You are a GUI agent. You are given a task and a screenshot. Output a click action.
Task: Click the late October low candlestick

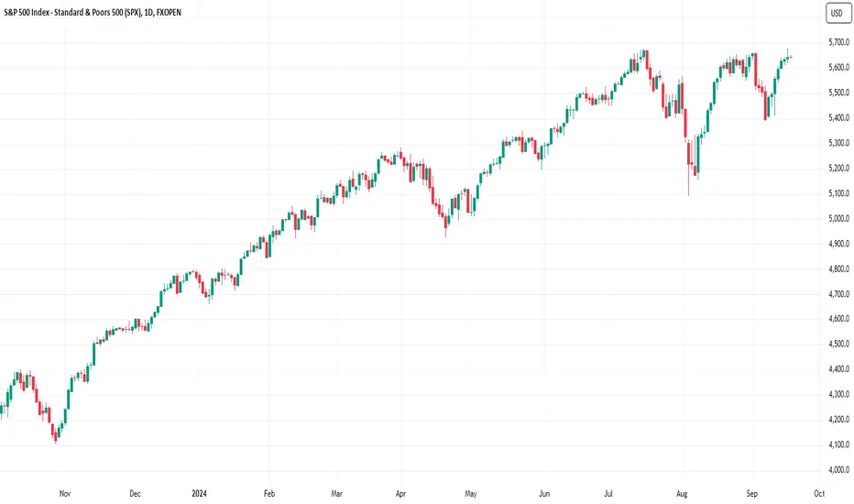click(56, 434)
